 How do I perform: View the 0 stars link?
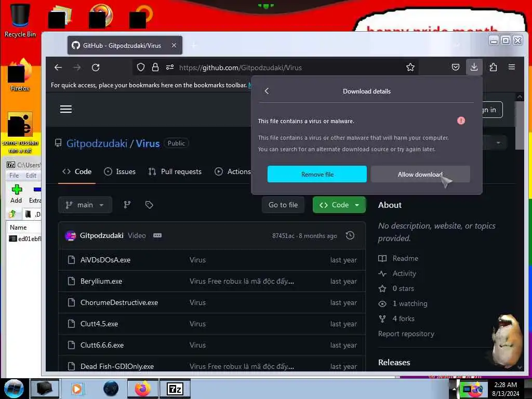(403, 288)
